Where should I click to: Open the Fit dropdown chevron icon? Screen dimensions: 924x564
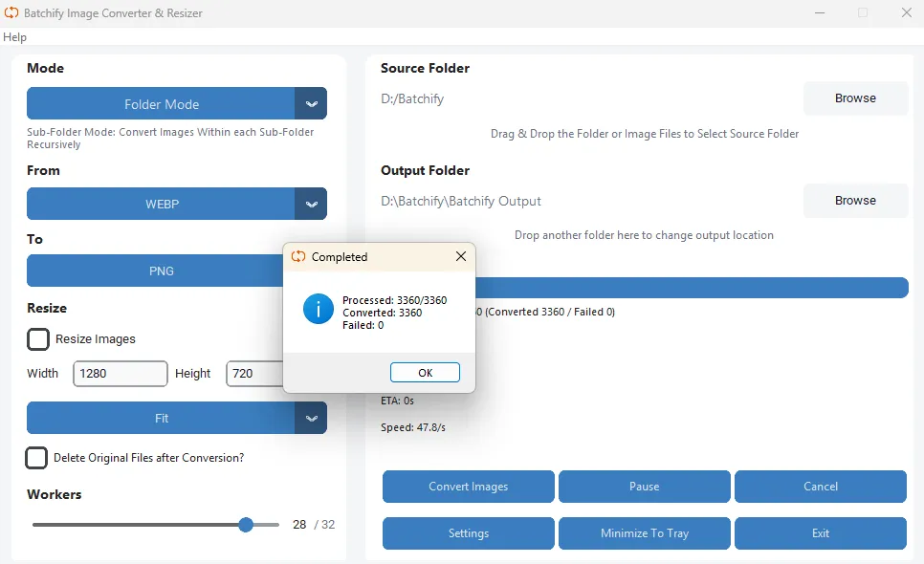(312, 418)
